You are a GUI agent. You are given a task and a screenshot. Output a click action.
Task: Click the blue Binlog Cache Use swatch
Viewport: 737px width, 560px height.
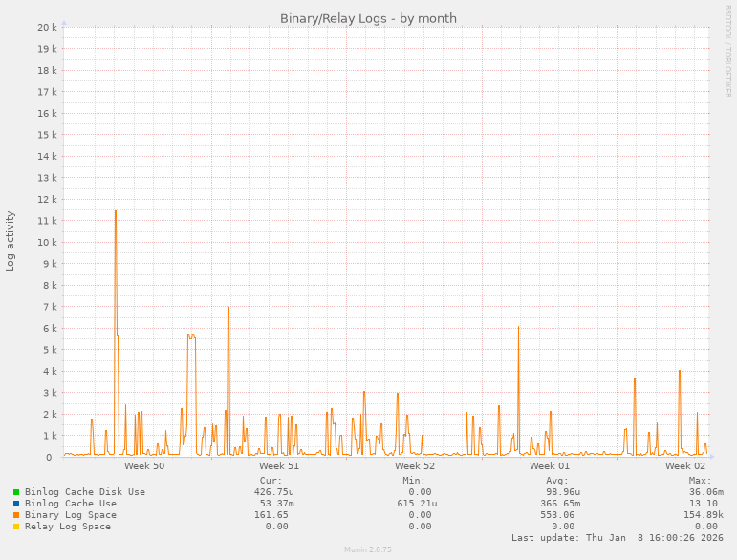click(x=16, y=504)
